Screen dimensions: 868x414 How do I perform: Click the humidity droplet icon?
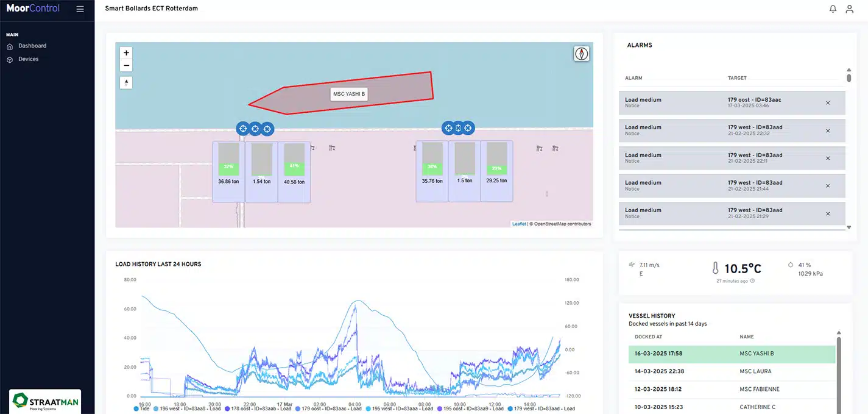pos(791,265)
